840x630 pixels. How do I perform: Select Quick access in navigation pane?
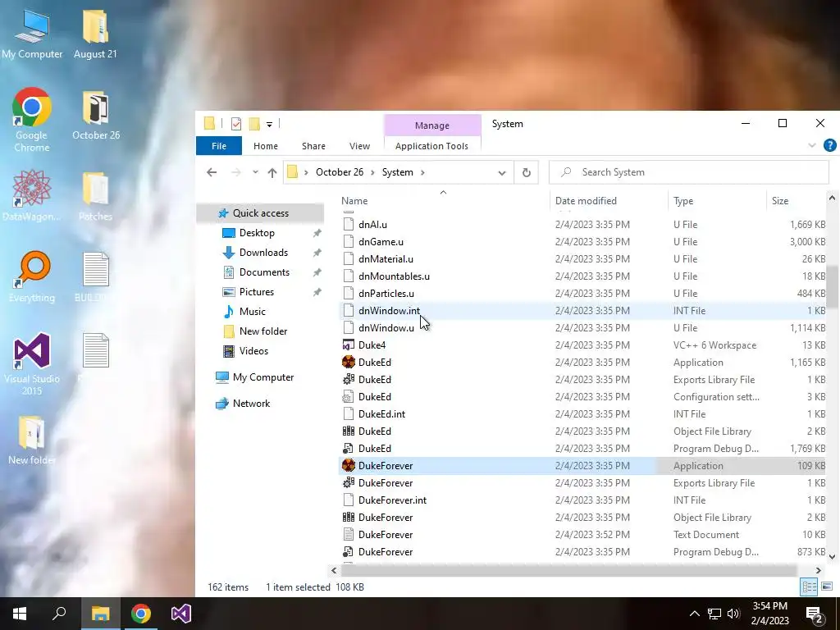(260, 213)
